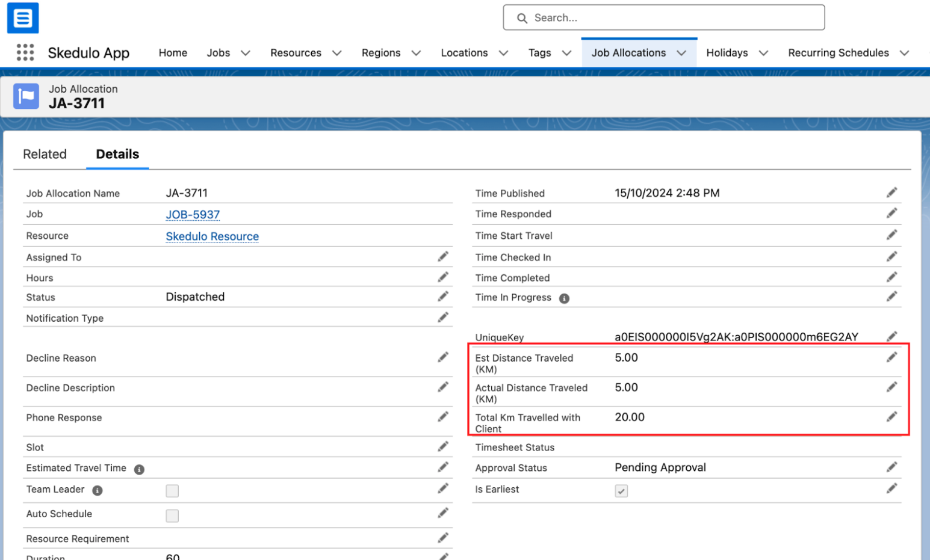Click the Dispatched status value
The width and height of the screenshot is (930, 560).
195,297
